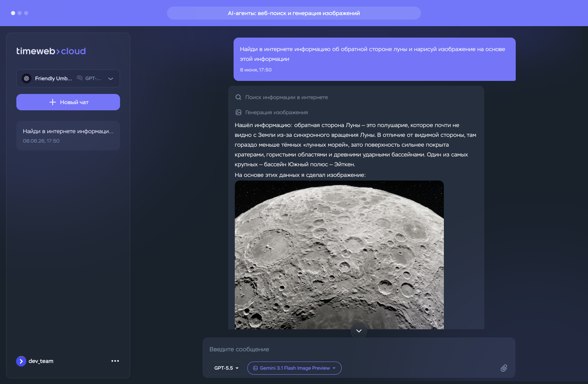Screen dimensions: 588x384
Task: Open chat 'Найди в интернете информаци...' in sidebar
Action: coord(68,136)
